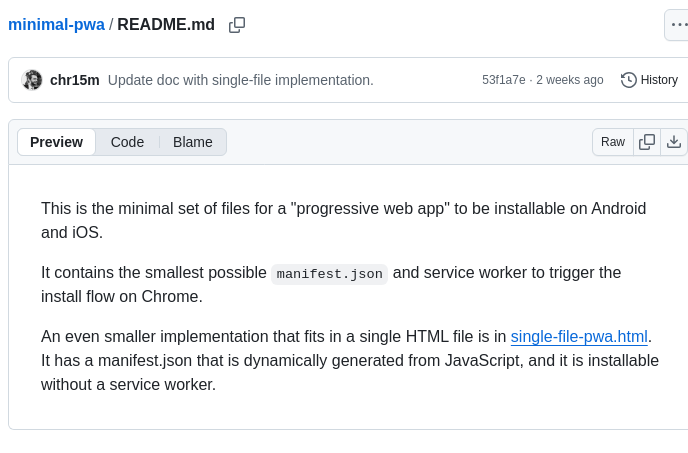This screenshot has height=453, width=688.
Task: Click the manifest.json inline code text
Action: click(x=329, y=274)
